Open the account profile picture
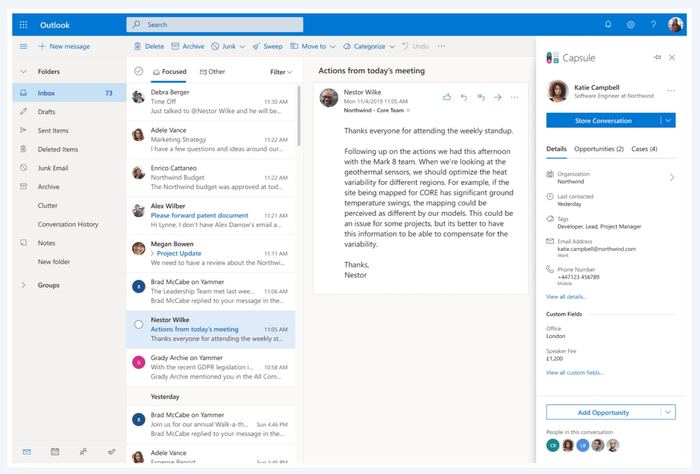This screenshot has height=474, width=700. coord(675,25)
